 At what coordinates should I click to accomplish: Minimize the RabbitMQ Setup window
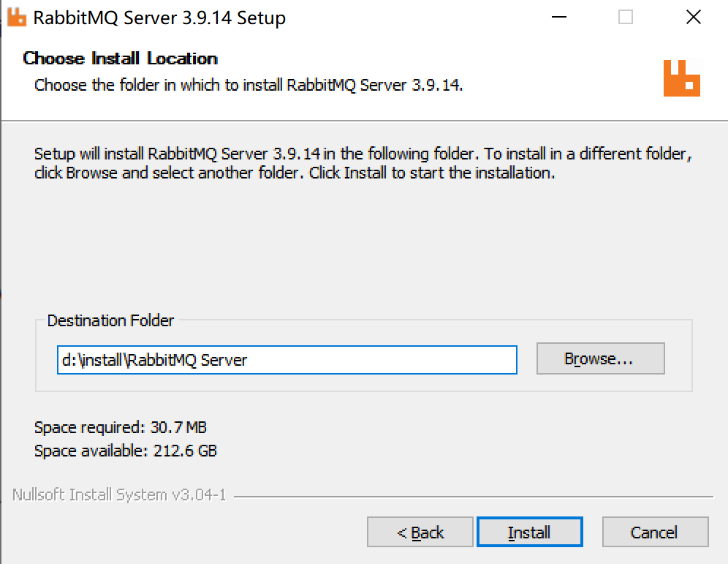[559, 17]
